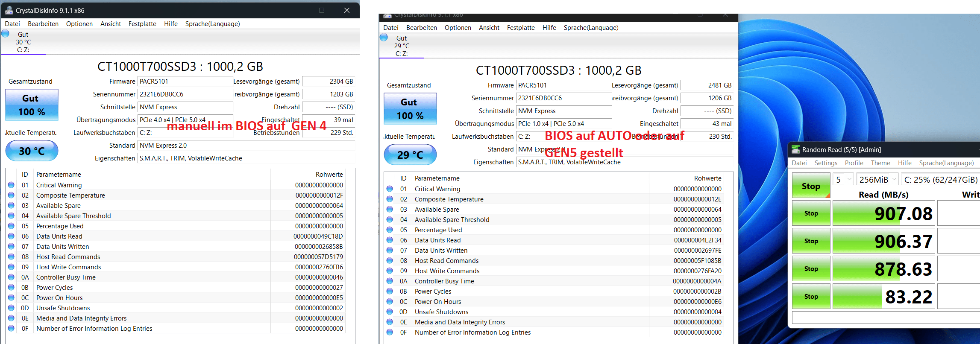980x344 pixels.
Task: Select the blue disk status orb in left window drive tab
Action: (x=6, y=34)
